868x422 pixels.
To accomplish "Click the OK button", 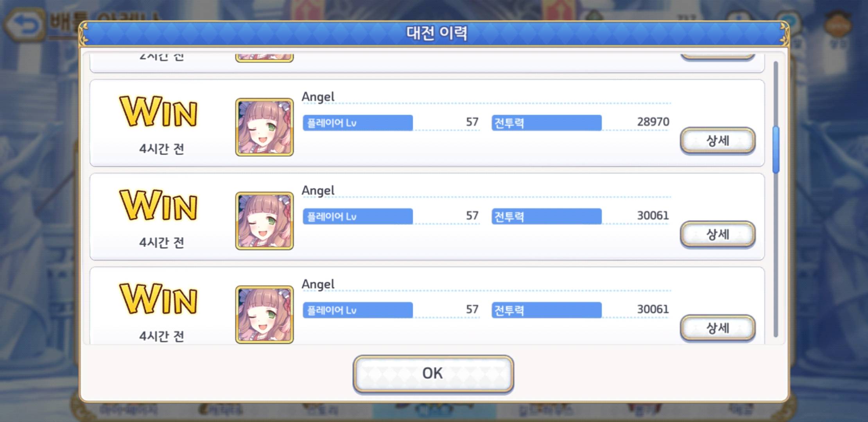I will [433, 374].
